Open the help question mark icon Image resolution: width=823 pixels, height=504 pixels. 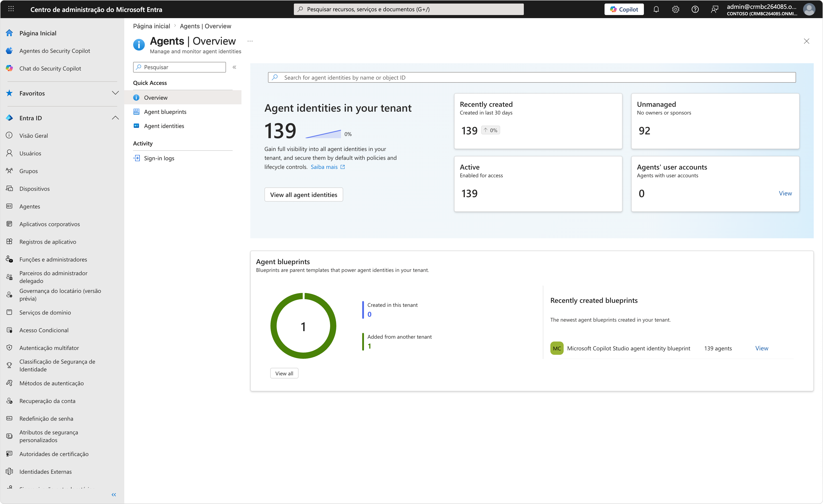(x=695, y=9)
